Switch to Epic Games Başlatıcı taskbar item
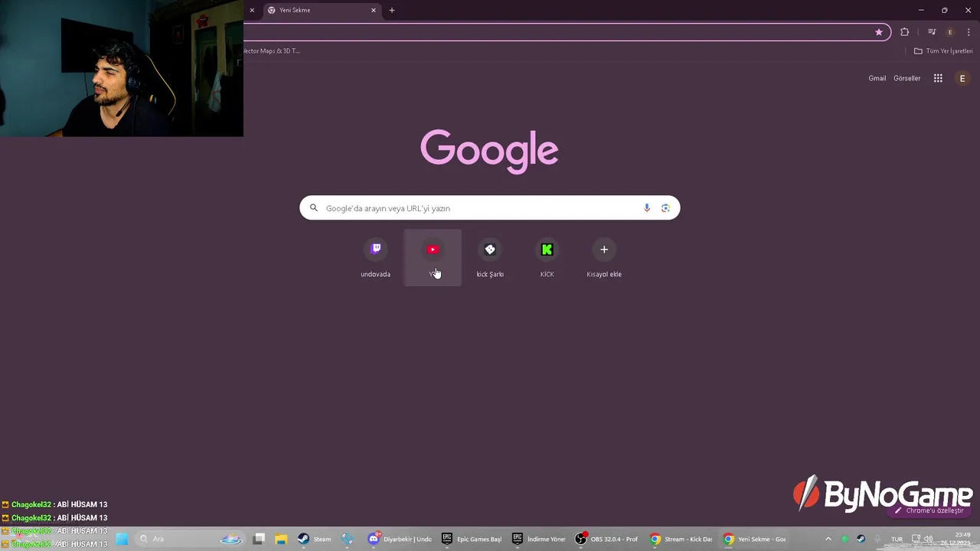980x551 pixels. tap(472, 539)
